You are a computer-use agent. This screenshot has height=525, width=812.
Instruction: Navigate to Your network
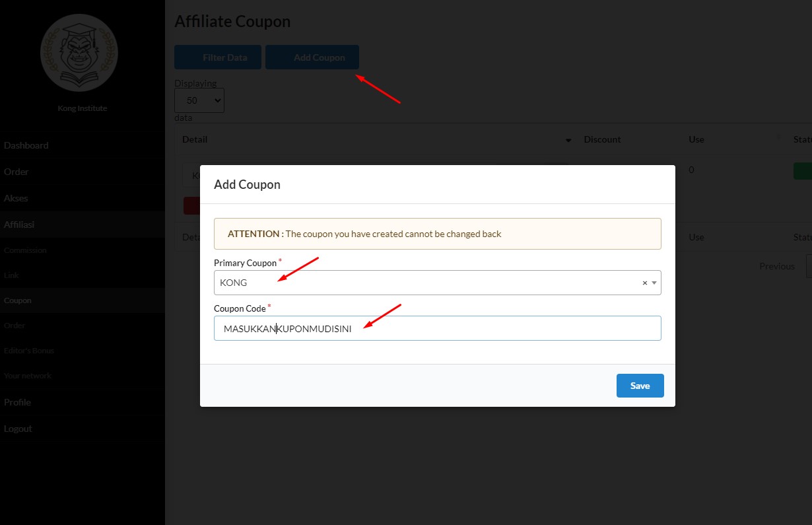28,376
